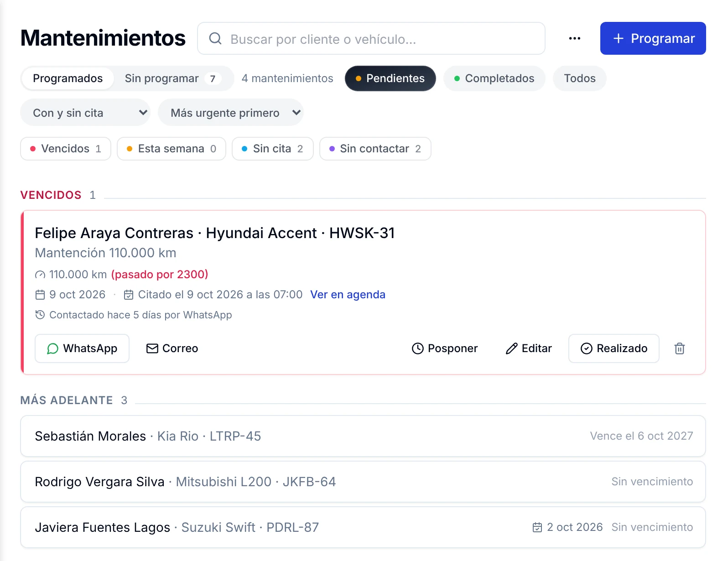Image resolution: width=728 pixels, height=561 pixels.
Task: Expand Sebastián Morales Kia Rio row
Action: [x=363, y=436]
